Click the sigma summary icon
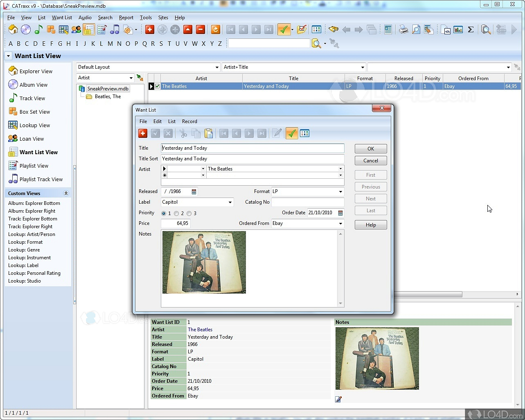This screenshot has width=525, height=420. click(x=471, y=29)
